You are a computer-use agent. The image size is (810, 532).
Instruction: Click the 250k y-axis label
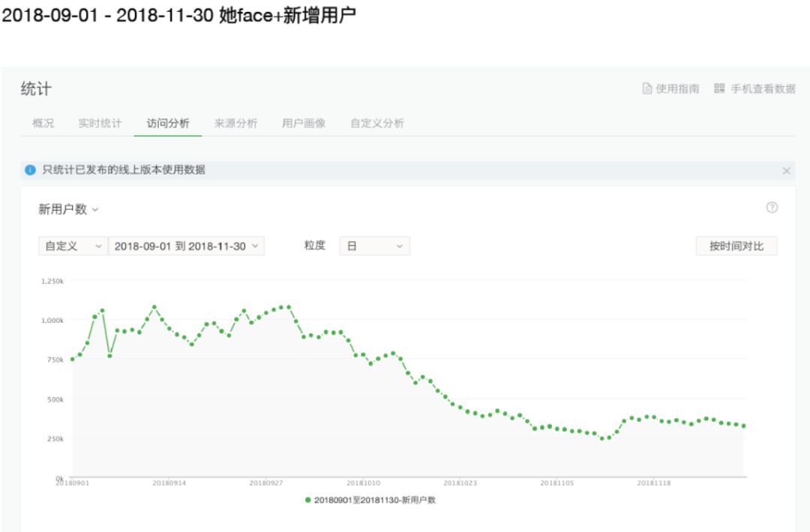(x=55, y=438)
